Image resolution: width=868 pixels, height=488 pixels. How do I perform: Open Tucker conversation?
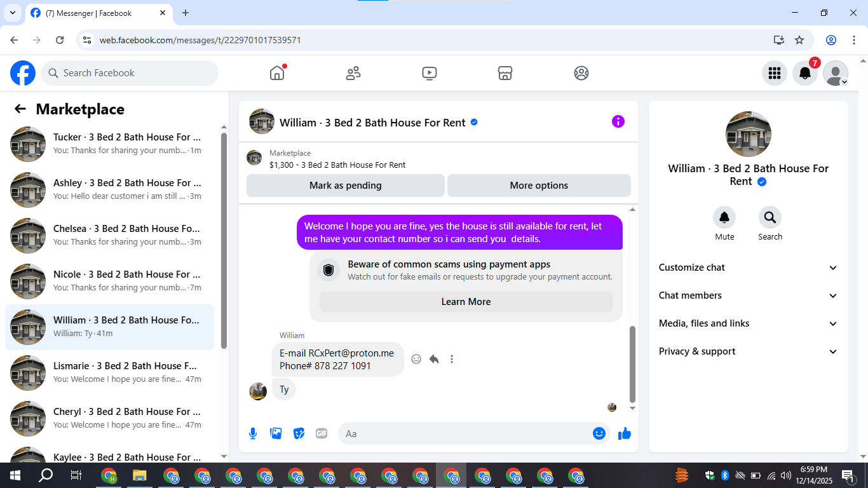coord(109,144)
